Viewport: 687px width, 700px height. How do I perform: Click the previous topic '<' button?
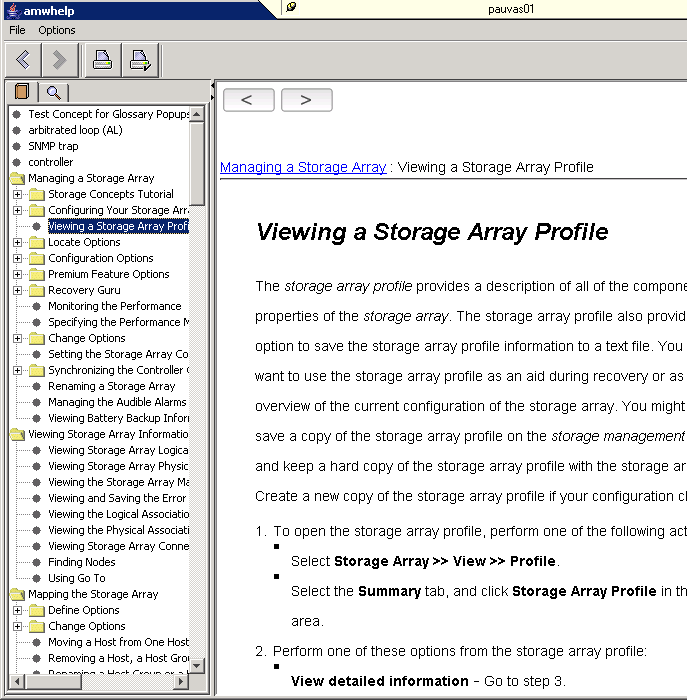click(247, 100)
